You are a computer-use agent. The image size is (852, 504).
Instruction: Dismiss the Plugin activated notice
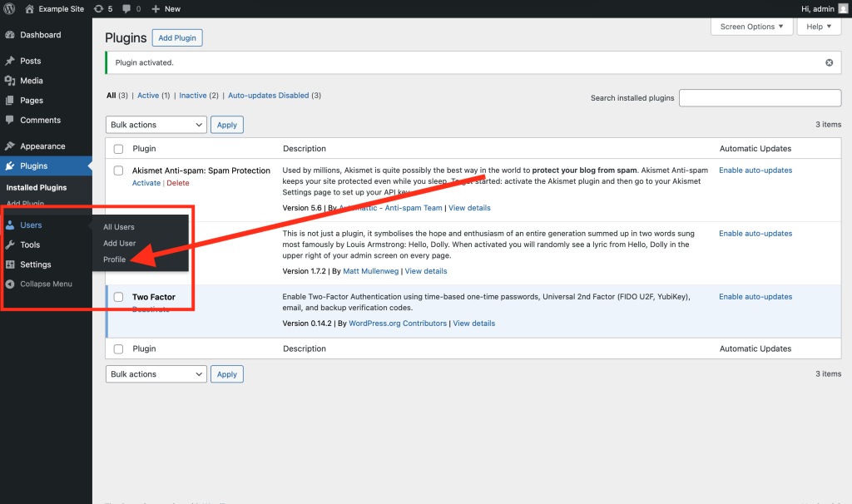(829, 62)
